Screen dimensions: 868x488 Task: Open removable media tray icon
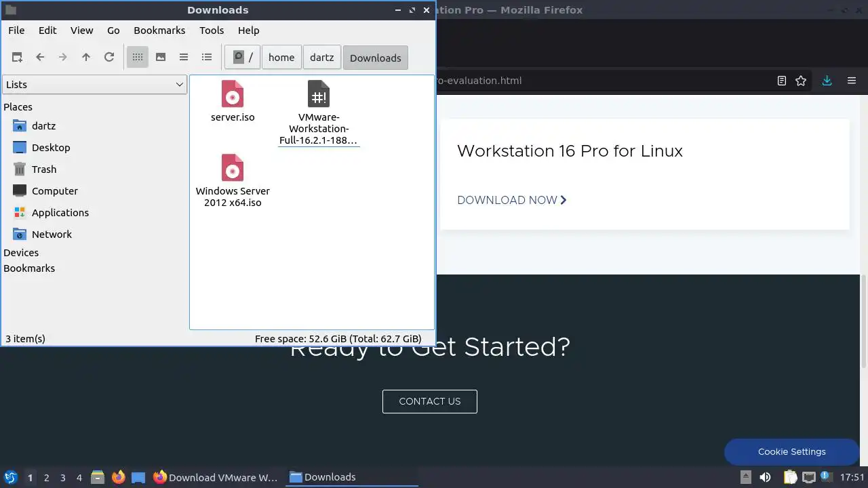coord(745,477)
